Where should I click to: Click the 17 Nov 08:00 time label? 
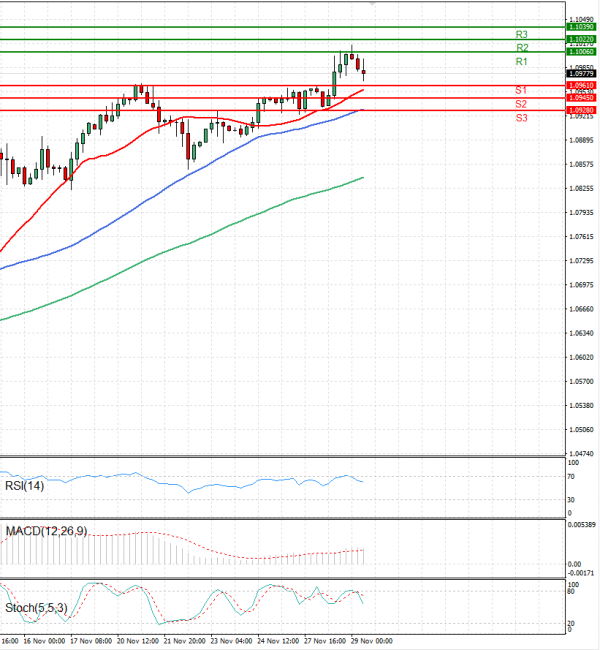coord(91,641)
